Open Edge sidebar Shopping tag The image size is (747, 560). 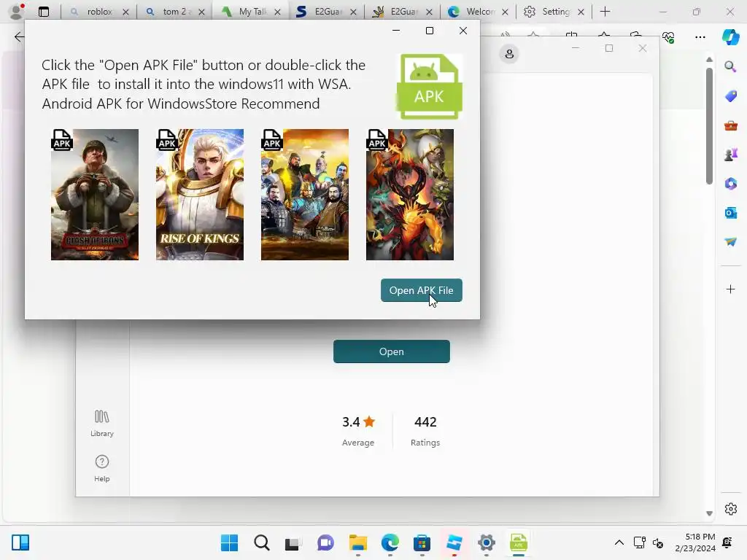pyautogui.click(x=730, y=96)
